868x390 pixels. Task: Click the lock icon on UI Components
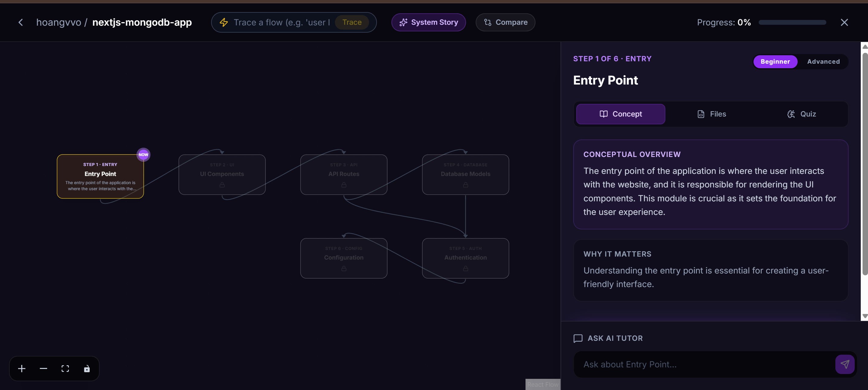tap(222, 184)
